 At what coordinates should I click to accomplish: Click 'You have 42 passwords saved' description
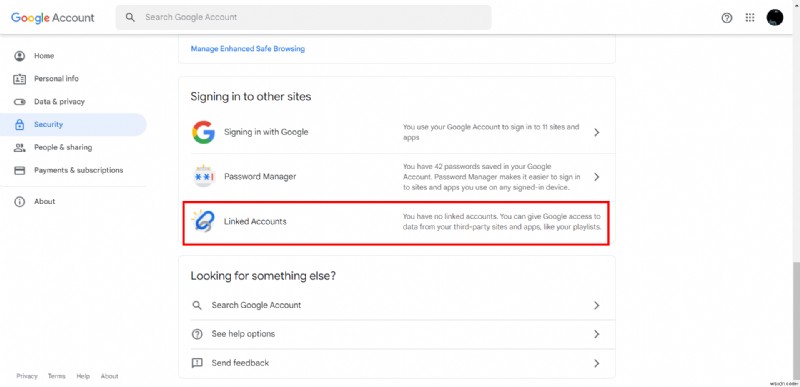click(492, 177)
